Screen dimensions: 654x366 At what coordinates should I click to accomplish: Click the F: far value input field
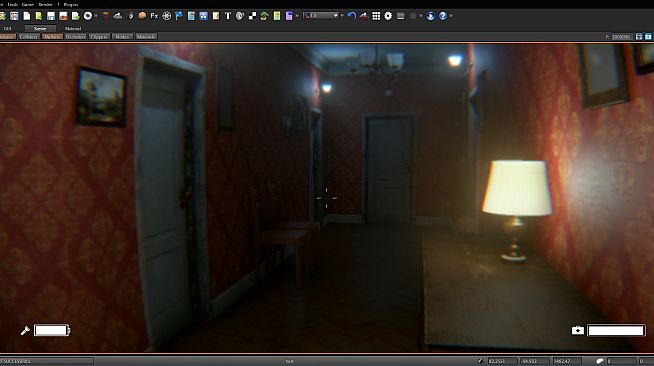[x=622, y=37]
